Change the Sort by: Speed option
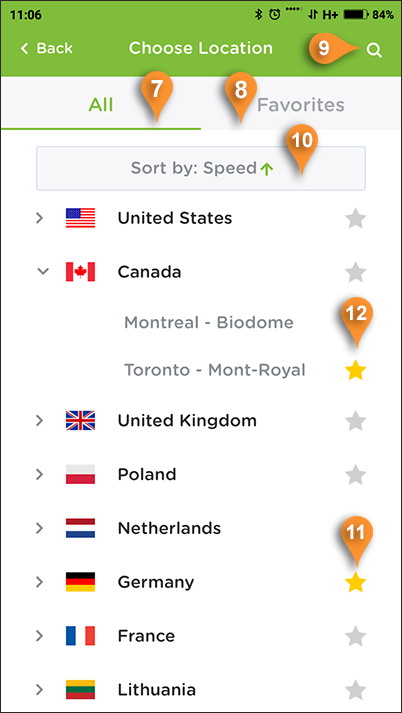Image resolution: width=402 pixels, height=713 pixels. point(201,168)
